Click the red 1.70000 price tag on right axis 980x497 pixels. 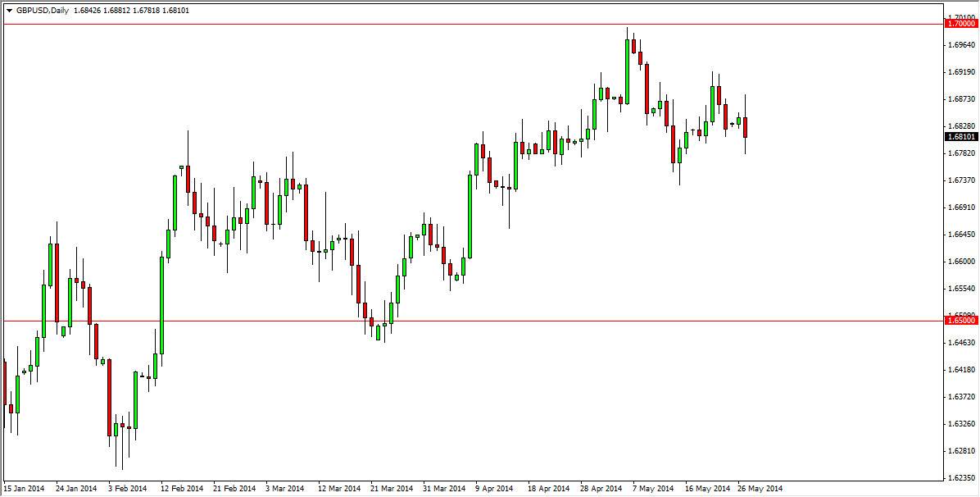point(960,25)
